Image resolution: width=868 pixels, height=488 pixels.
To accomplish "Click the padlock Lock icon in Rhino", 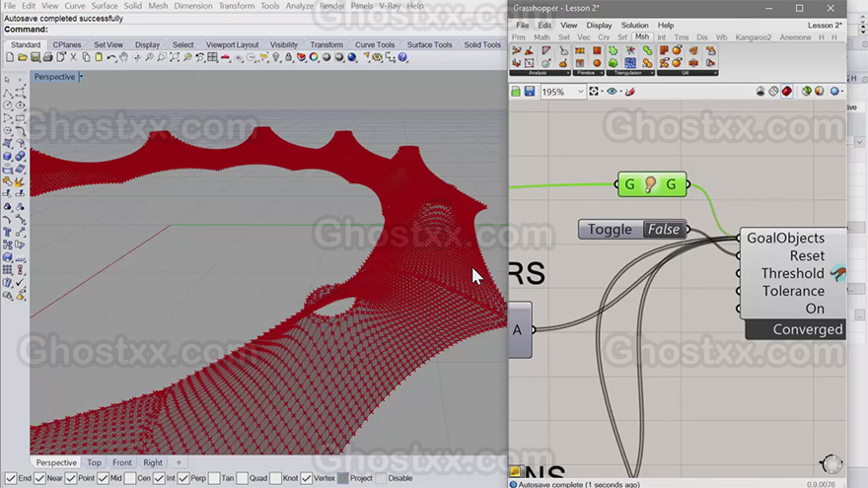I will click(x=288, y=57).
